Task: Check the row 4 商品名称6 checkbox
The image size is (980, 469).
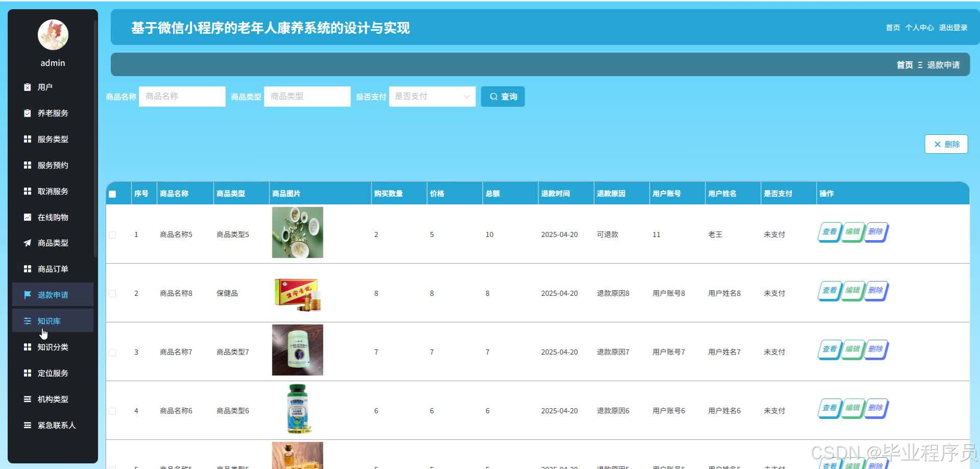Action: click(x=112, y=411)
